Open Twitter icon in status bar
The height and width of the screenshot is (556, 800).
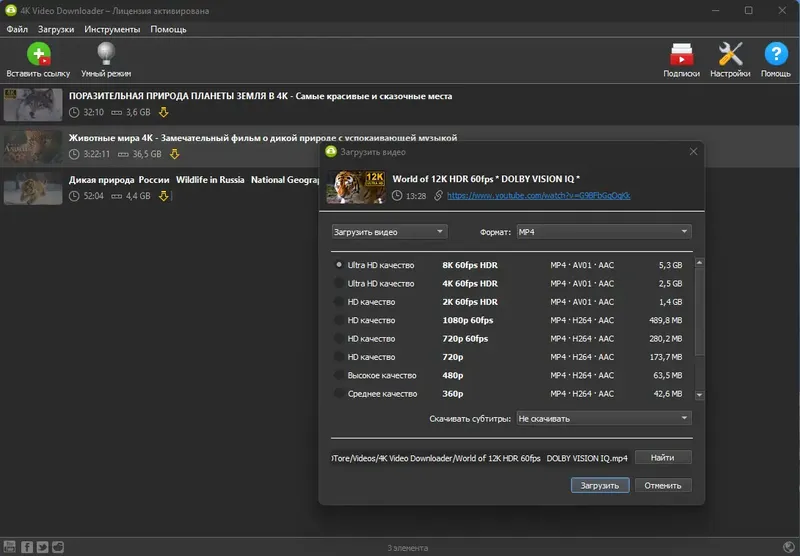click(x=42, y=547)
